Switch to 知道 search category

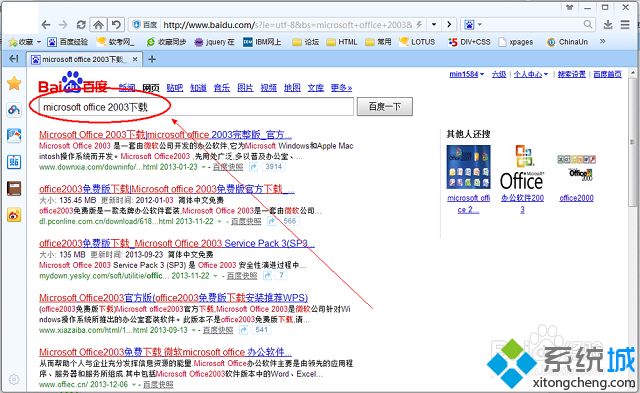point(198,88)
